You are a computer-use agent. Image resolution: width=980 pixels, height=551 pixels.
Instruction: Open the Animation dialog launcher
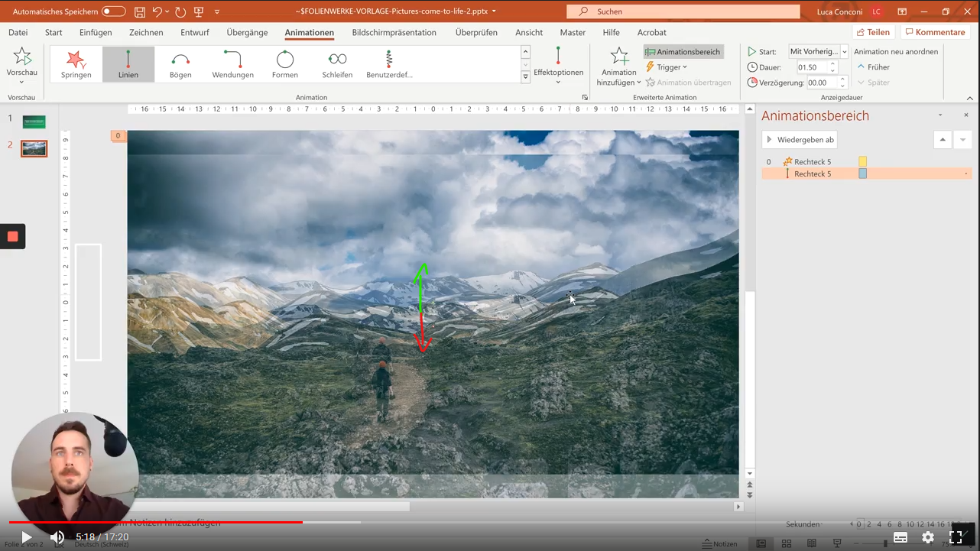tap(585, 98)
